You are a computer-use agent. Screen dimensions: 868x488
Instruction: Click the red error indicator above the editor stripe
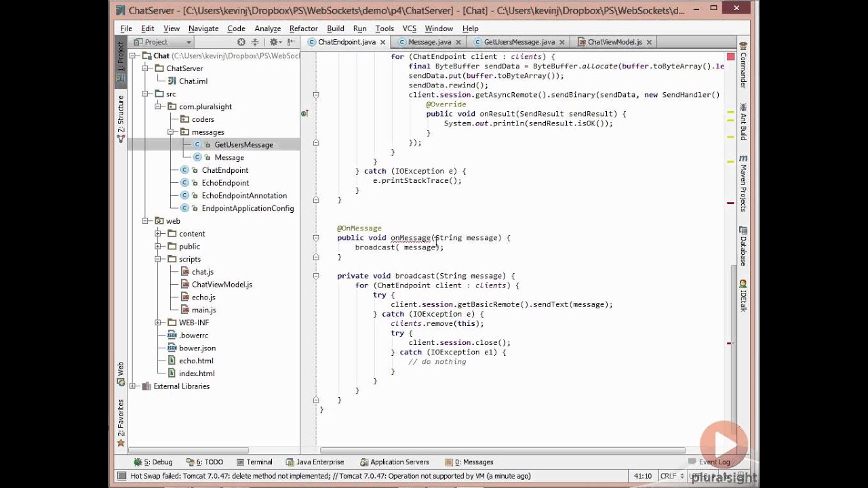[730, 56]
